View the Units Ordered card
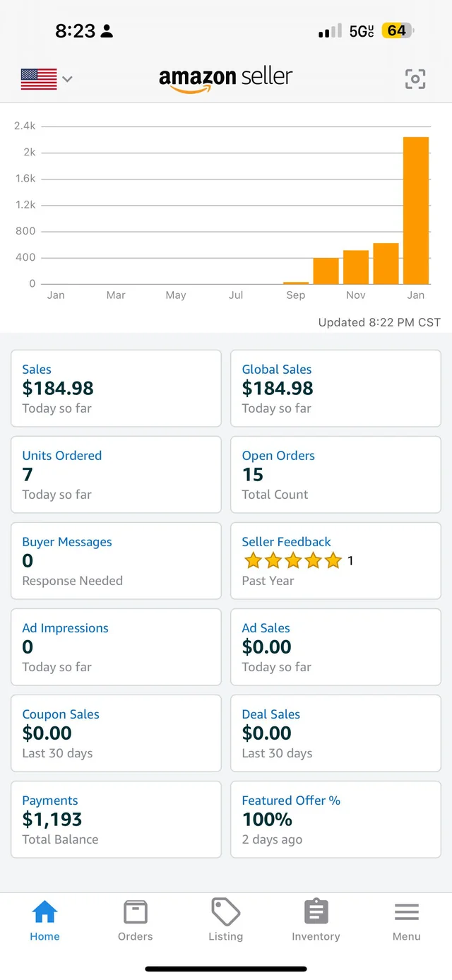The height and width of the screenshot is (980, 452). (116, 475)
